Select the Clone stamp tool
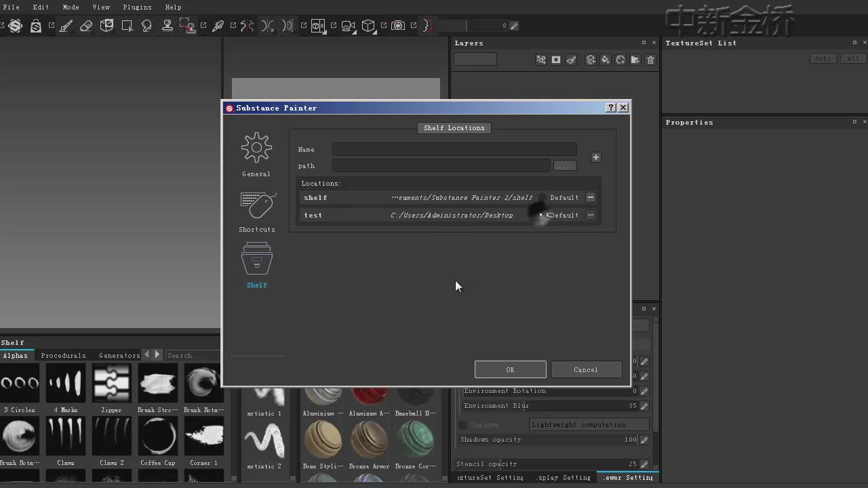Image resolution: width=868 pixels, height=488 pixels. [x=167, y=26]
